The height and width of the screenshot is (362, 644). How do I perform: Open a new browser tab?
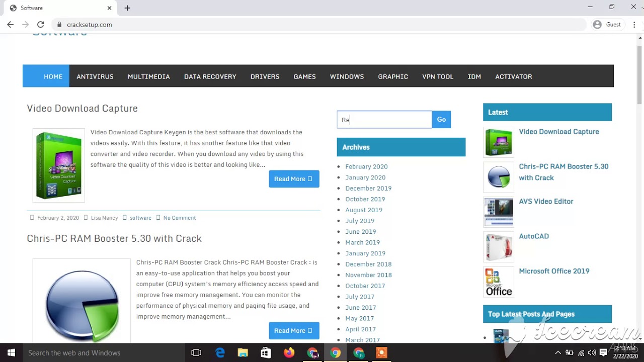point(127,8)
